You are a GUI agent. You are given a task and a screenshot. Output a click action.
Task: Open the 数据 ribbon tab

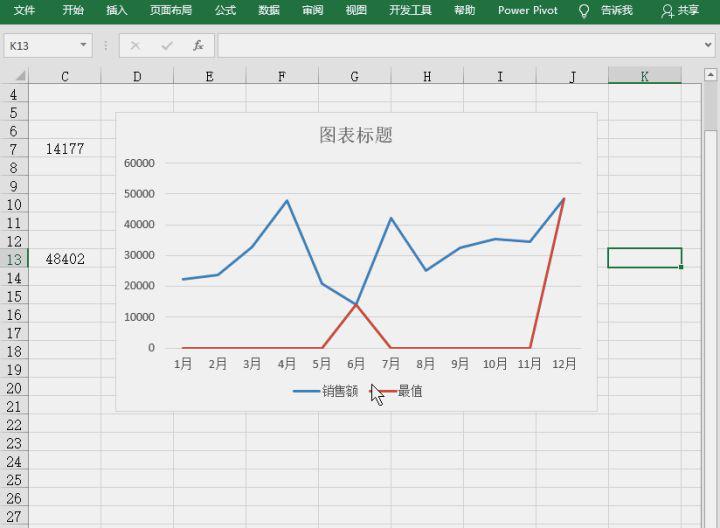point(269,10)
